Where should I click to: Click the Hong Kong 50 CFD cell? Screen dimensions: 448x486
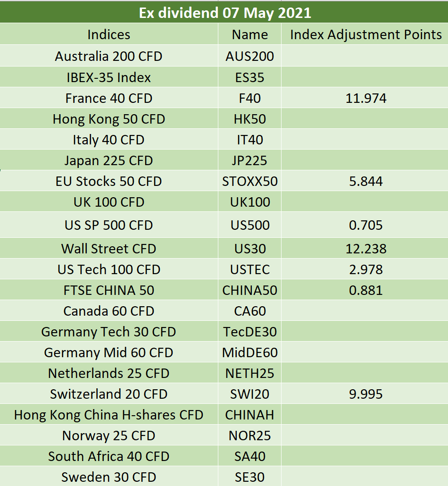click(109, 119)
